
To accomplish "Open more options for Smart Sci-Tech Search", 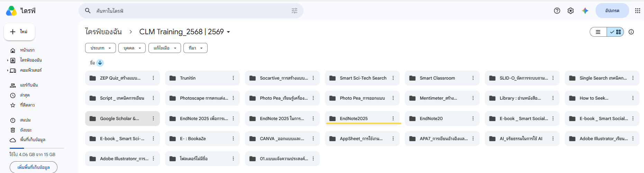I will 393,78.
